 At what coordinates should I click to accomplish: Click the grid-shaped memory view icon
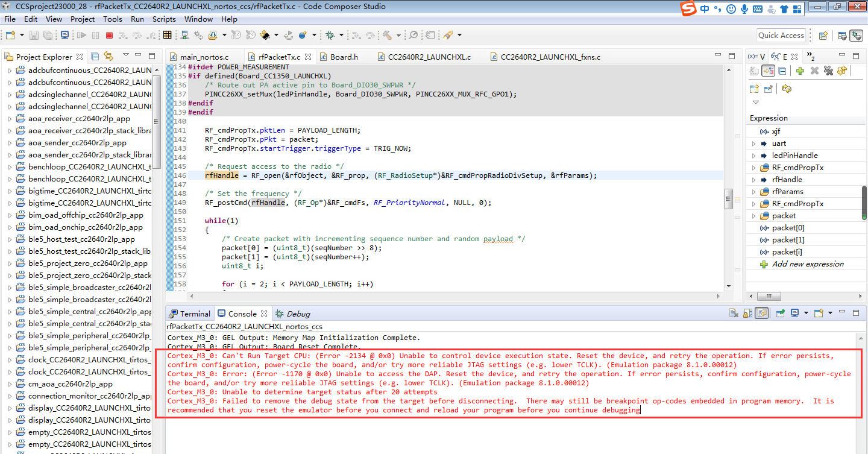[168, 35]
